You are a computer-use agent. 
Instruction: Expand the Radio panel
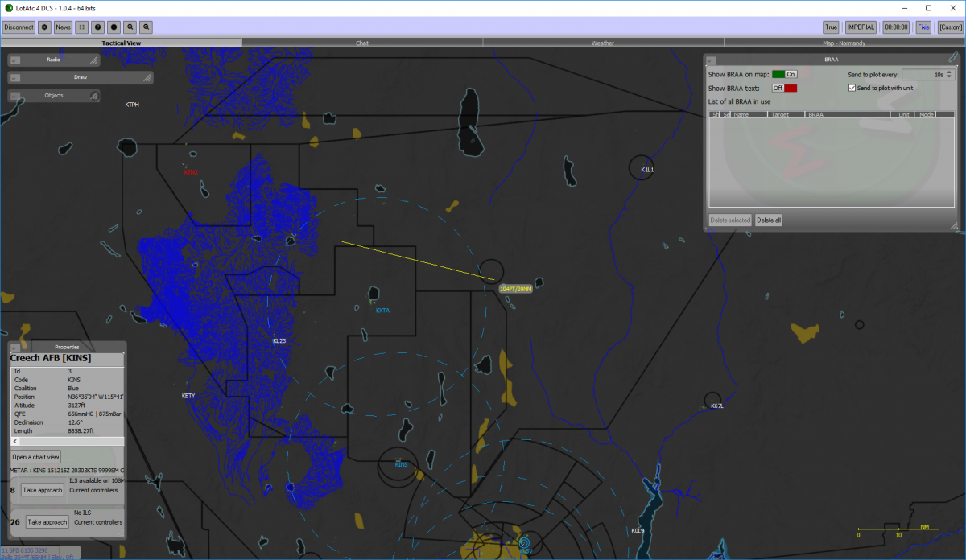coord(14,60)
